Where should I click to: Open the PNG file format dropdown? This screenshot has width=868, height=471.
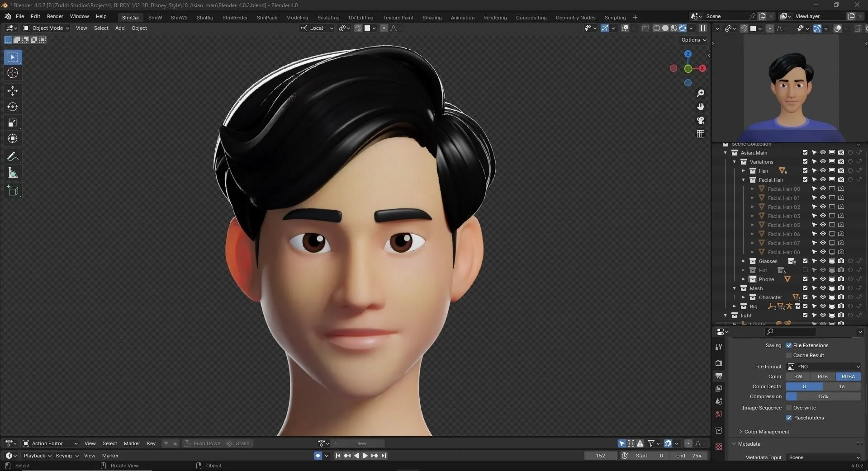822,366
